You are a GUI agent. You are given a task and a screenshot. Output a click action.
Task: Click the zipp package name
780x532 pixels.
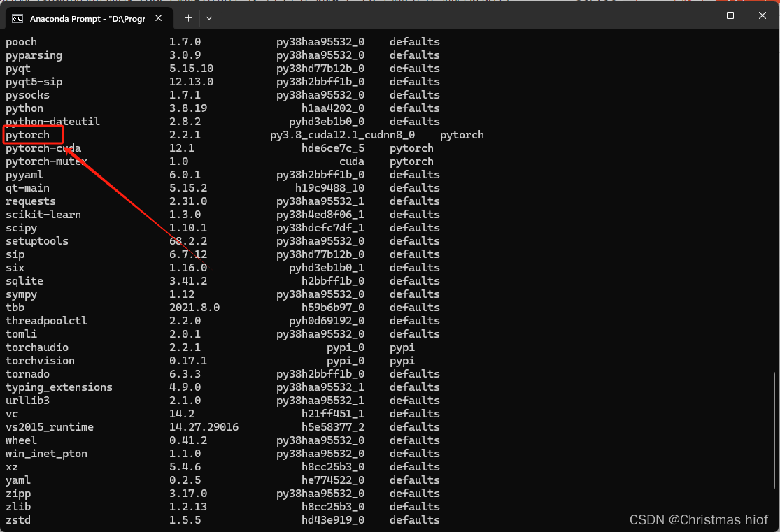[18, 494]
